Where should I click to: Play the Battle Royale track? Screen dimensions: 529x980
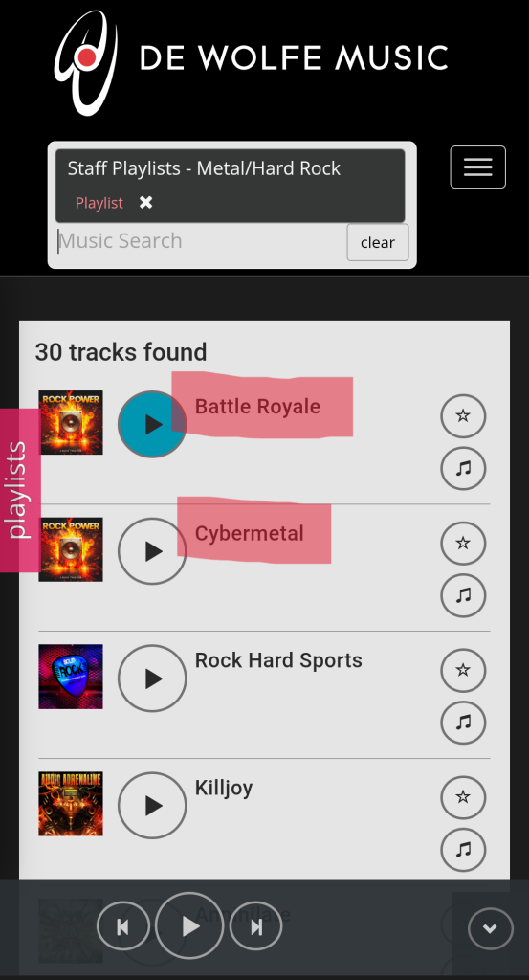pos(152,424)
